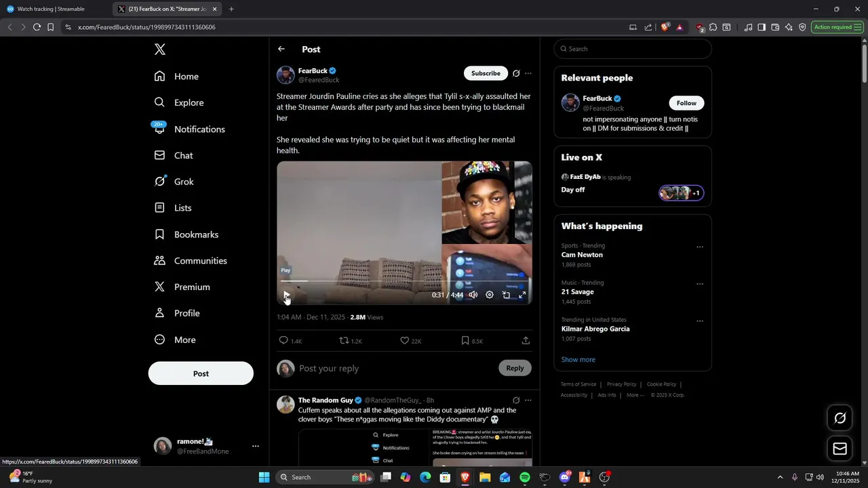The image size is (868, 488).
Task: Click the X search box
Action: tap(633, 49)
